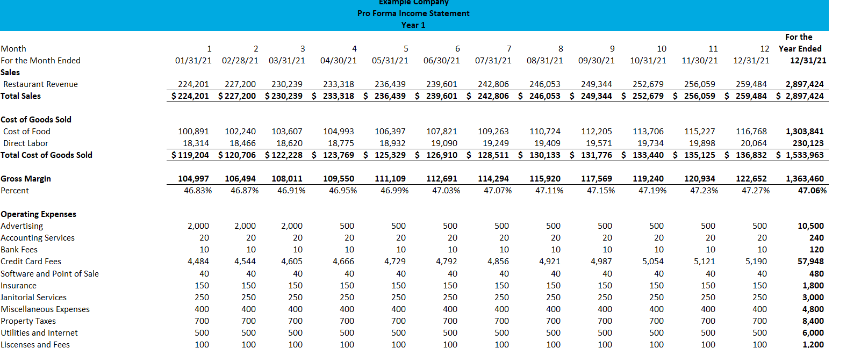868x348 pixels.
Task: Click the 'Operating Expenses' heading
Action: pos(38,214)
